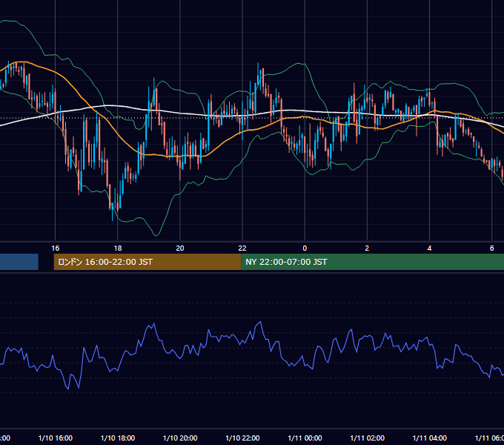The width and height of the screenshot is (504, 445).
Task: Click the '1/11 04:00' indicator axis label
Action: [429, 438]
